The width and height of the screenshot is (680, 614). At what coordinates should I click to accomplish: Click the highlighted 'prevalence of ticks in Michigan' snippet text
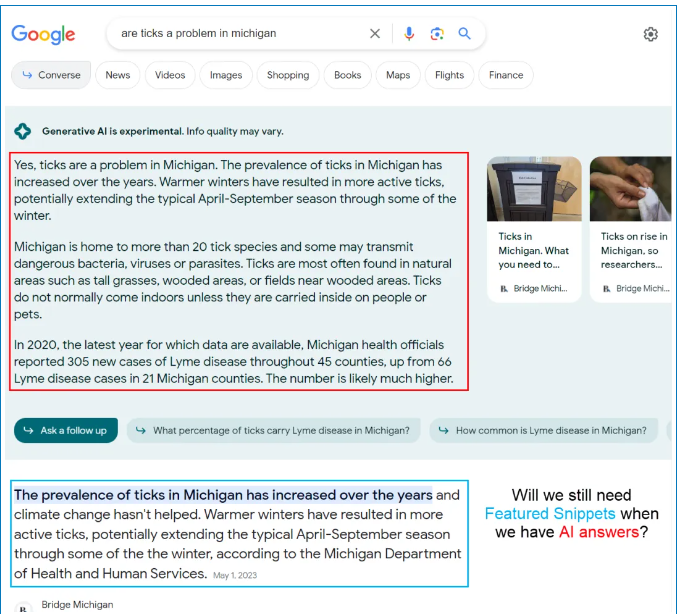pyautogui.click(x=223, y=495)
